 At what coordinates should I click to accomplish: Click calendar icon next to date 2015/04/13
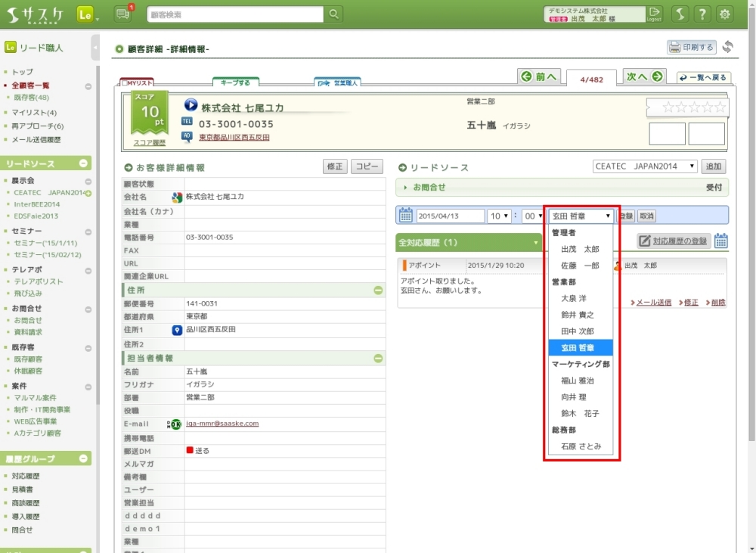[406, 216]
